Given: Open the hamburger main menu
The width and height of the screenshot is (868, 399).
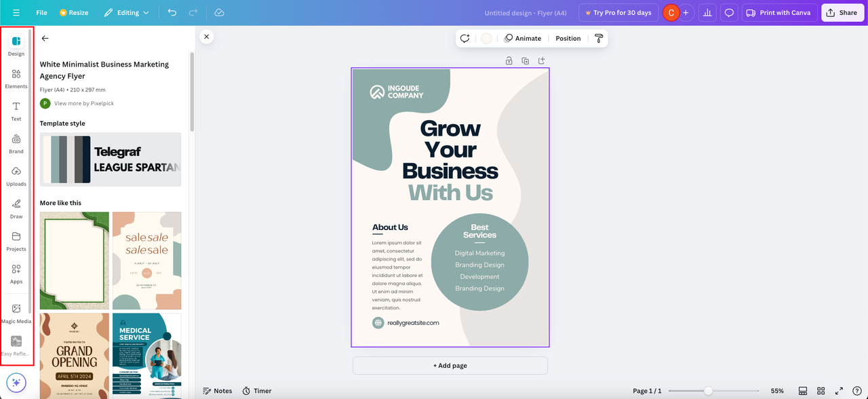Looking at the screenshot, I should (16, 13).
